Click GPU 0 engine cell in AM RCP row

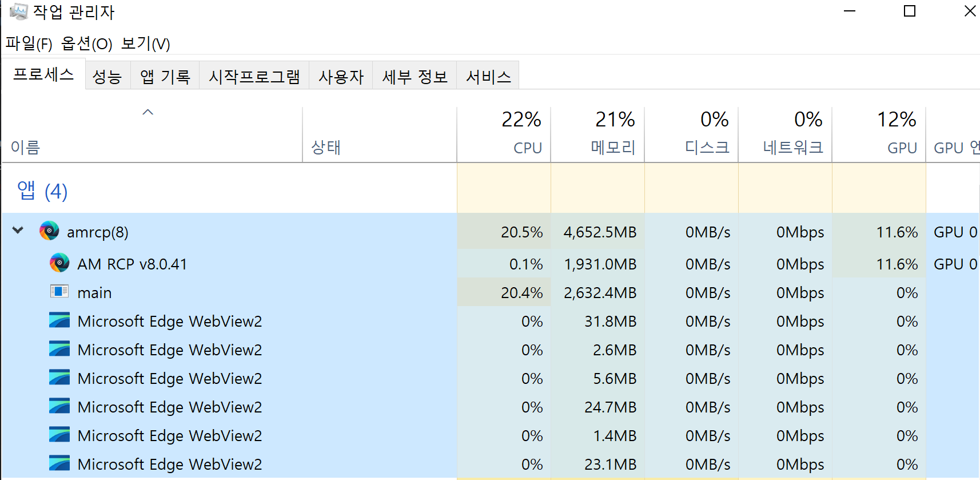[955, 264]
